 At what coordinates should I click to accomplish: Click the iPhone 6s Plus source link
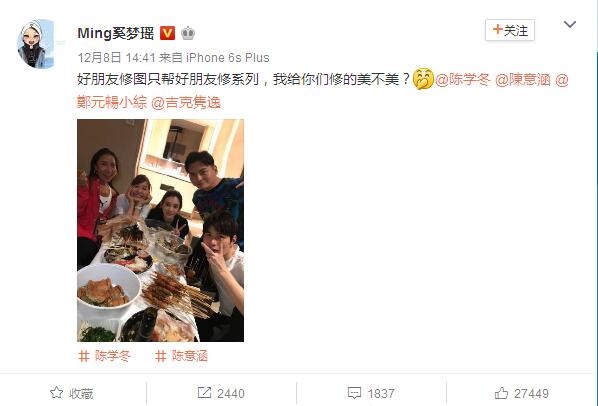click(x=228, y=58)
